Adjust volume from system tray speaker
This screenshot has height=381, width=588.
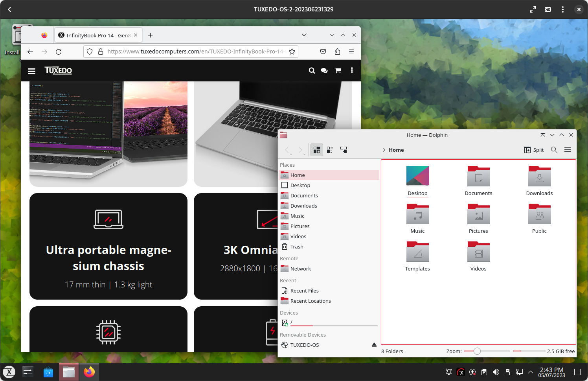coord(496,372)
